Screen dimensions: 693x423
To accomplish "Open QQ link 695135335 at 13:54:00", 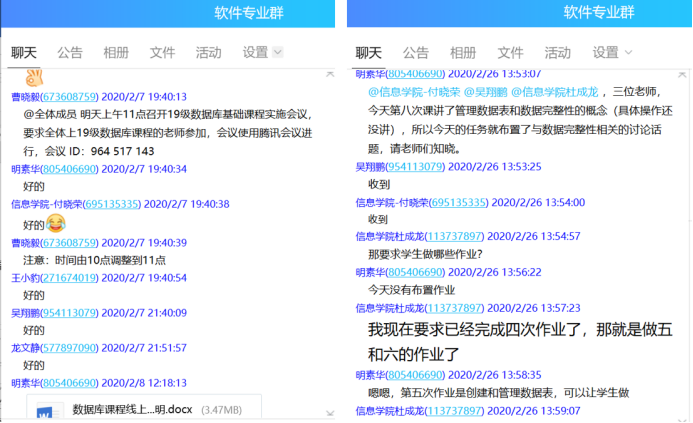I will [x=459, y=202].
